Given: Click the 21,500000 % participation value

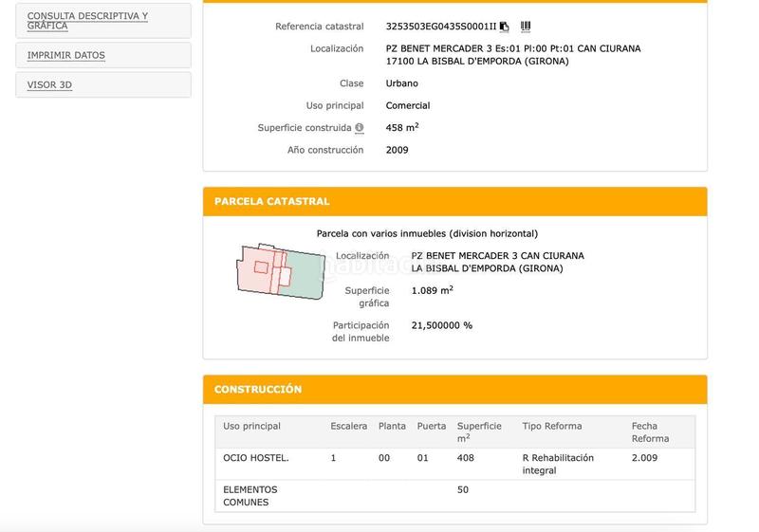Looking at the screenshot, I should [441, 325].
